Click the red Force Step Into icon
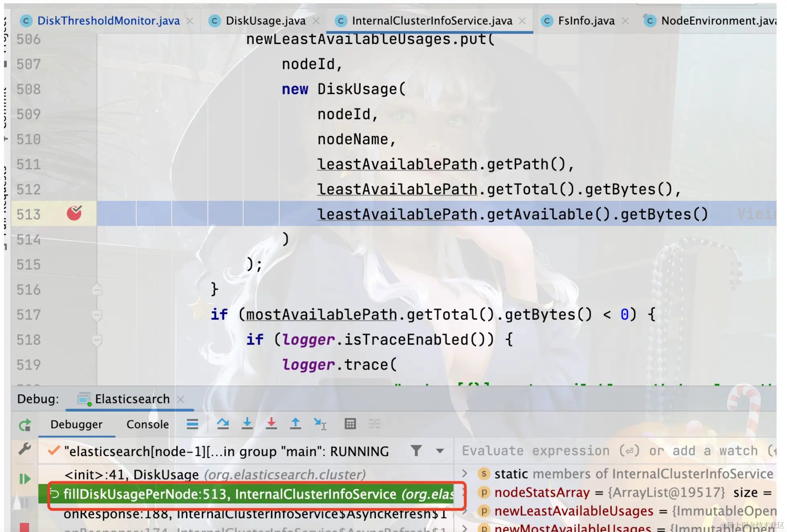Screen dimensions: 787x532 (x=271, y=424)
